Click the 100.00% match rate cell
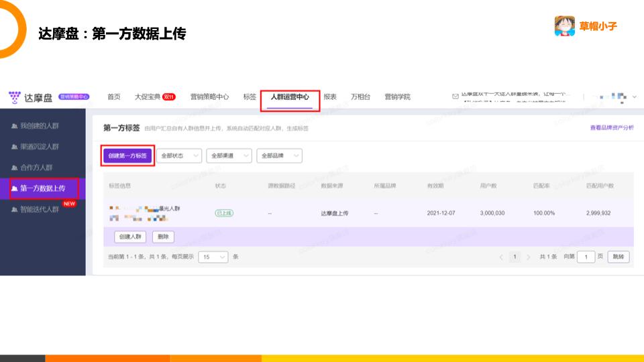The image size is (644, 362). (544, 213)
